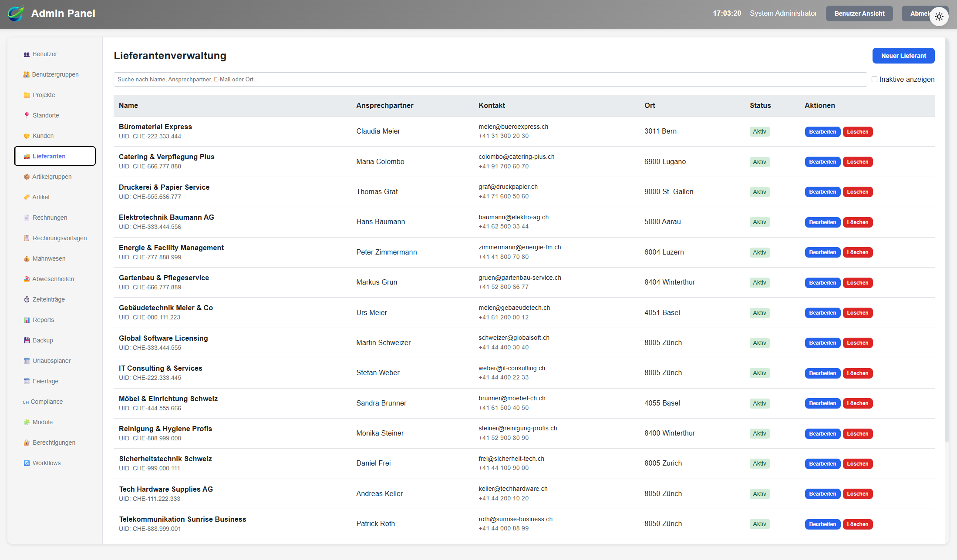Click Bearbeiten for Büromaterial Express
This screenshot has height=560, width=957.
(822, 132)
